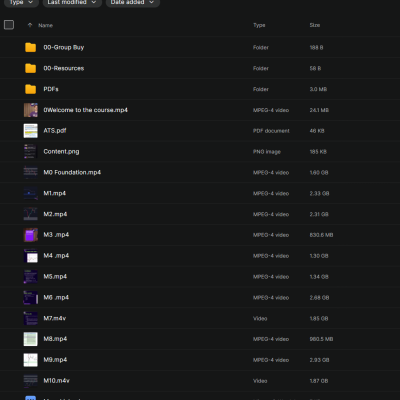Click the M10.m4v video thumbnail
Viewport: 400px width, 400px height.
[x=30, y=381]
